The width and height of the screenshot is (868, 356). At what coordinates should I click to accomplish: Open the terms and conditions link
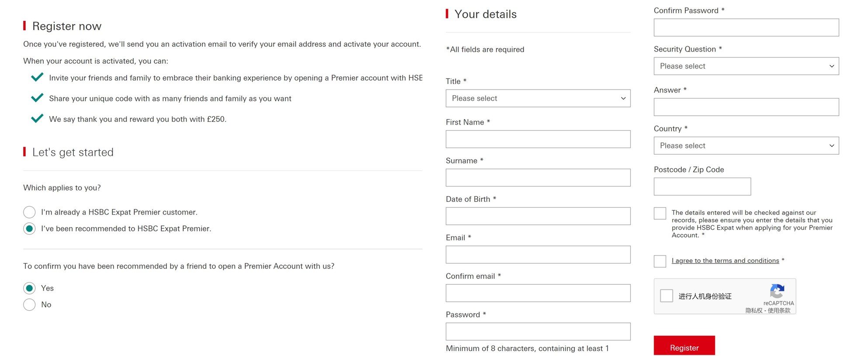[725, 261]
